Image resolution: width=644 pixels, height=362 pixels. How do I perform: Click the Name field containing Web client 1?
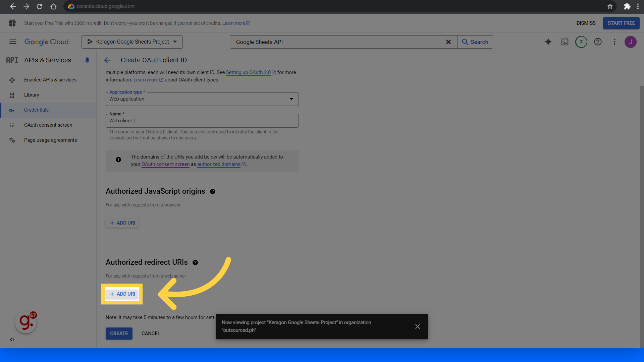202,121
